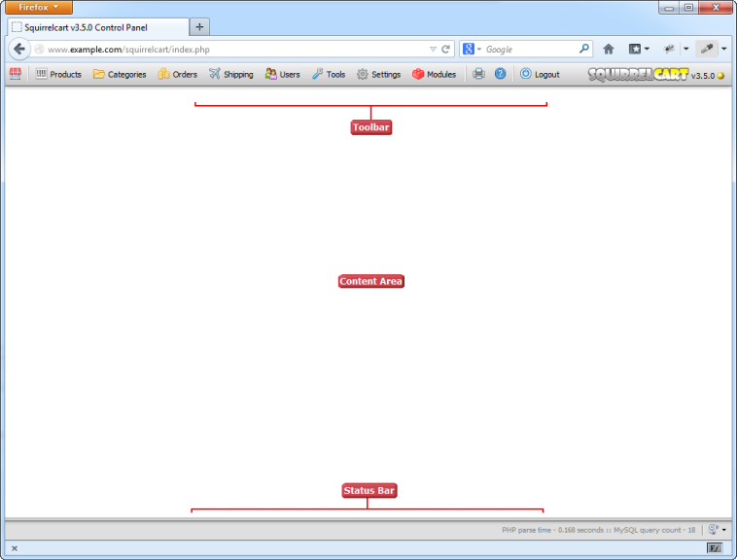Log out using the Logout button

coord(540,74)
